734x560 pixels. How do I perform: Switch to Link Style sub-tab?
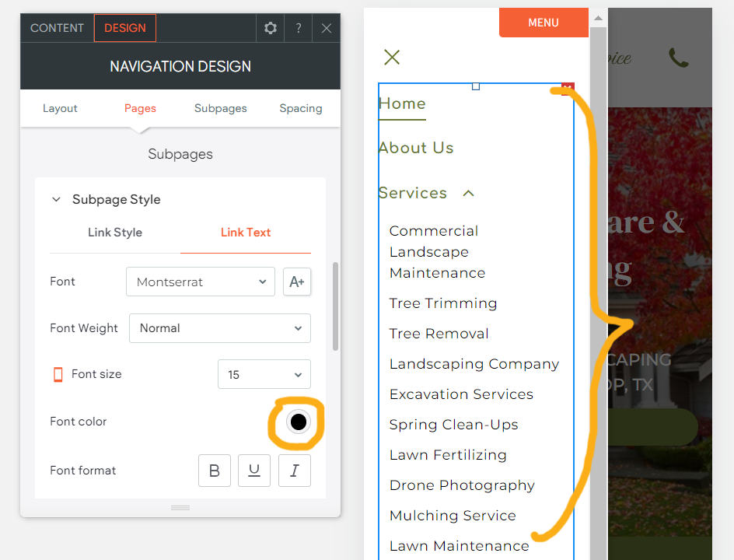(115, 233)
